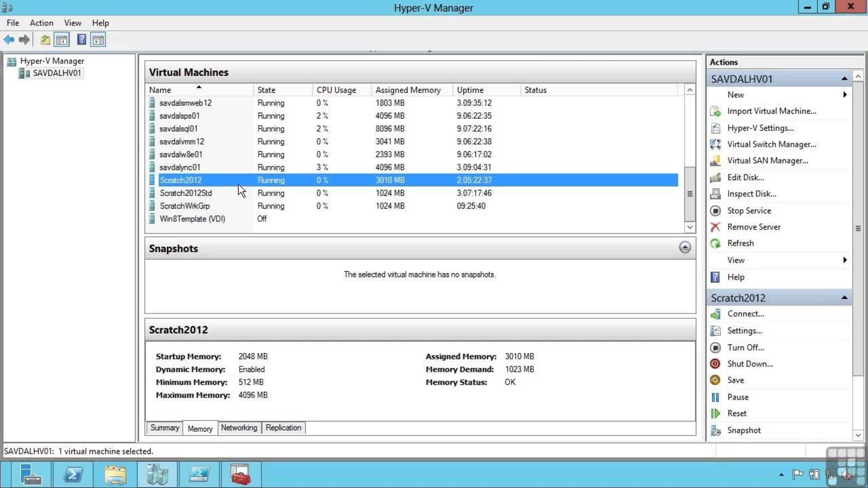Screen dimensions: 868x488
Task: Sort virtual machines by State column
Action: (x=283, y=90)
